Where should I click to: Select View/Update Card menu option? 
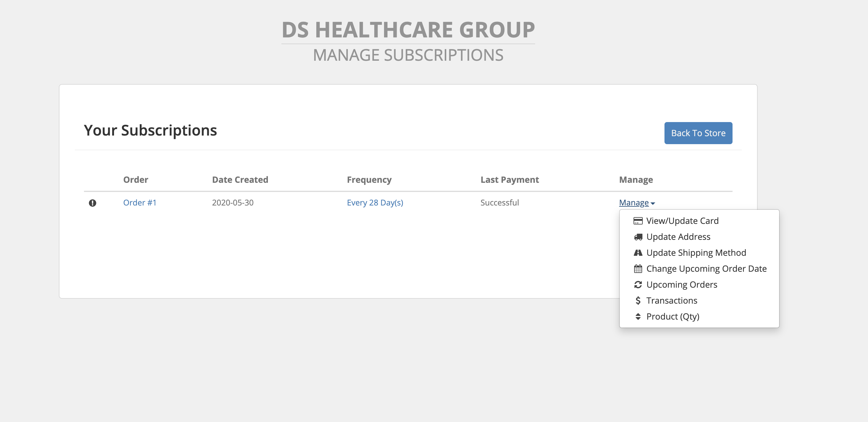[682, 221]
